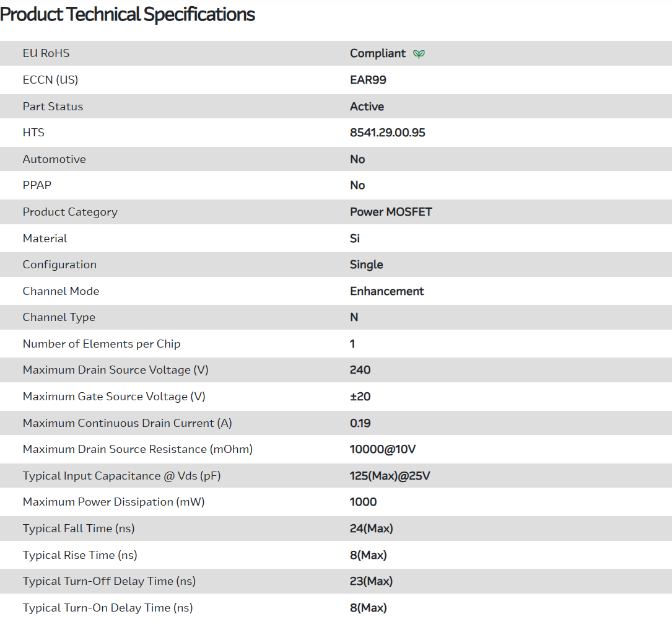Click the ±20 gate source voltage value

click(360, 397)
